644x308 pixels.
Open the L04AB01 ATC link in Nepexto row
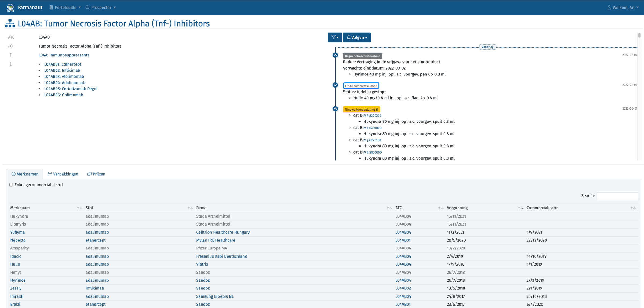(x=403, y=240)
